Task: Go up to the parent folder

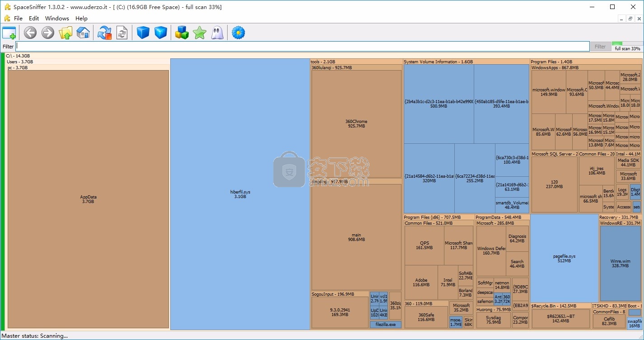Action: (x=65, y=33)
